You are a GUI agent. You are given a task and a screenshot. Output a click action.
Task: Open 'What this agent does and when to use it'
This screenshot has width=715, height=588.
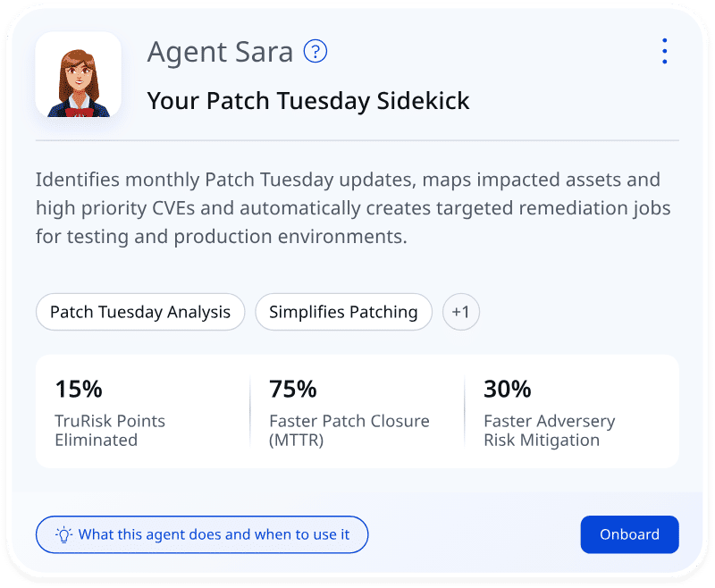[202, 534]
